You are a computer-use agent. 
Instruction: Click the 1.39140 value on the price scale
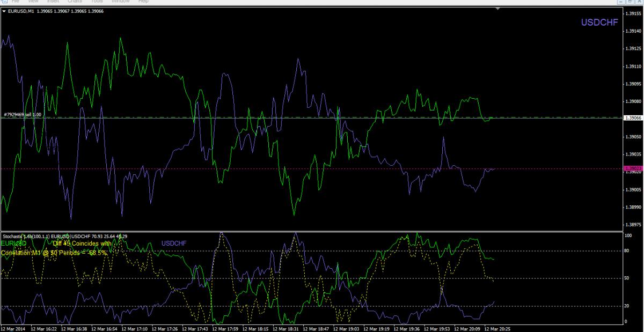633,31
